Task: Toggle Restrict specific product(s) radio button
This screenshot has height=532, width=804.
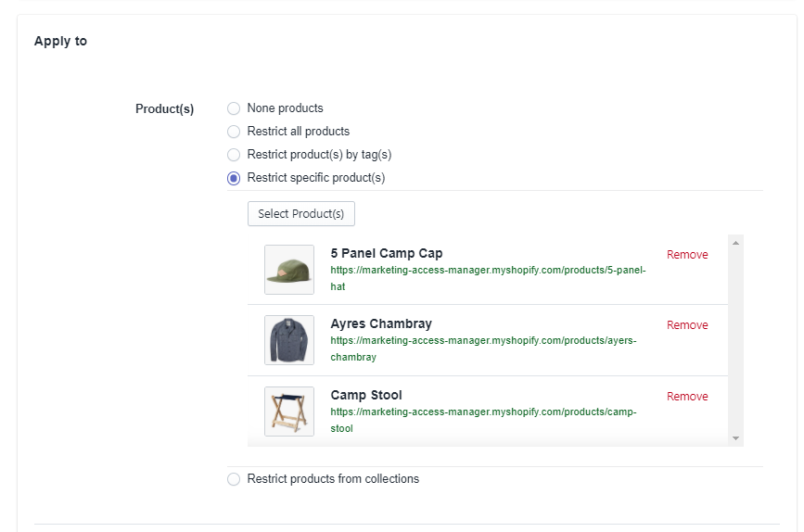Action: click(x=234, y=178)
